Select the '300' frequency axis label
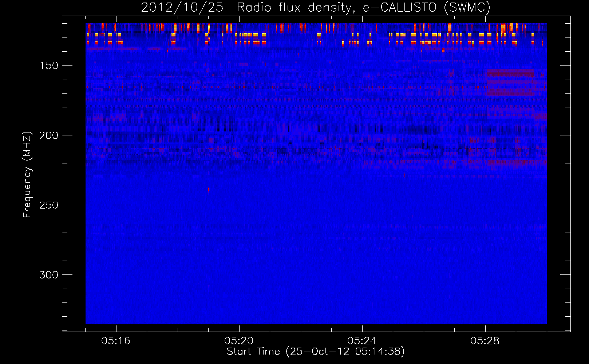589x364 pixels. point(49,275)
